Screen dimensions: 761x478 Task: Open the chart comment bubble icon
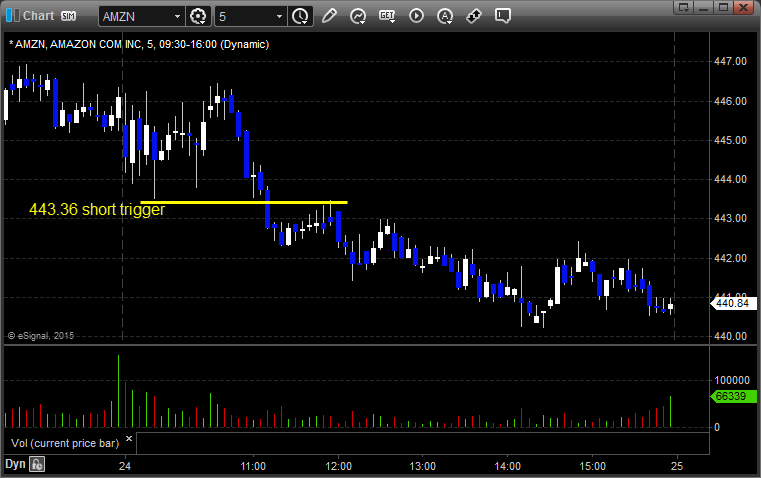(x=502, y=16)
